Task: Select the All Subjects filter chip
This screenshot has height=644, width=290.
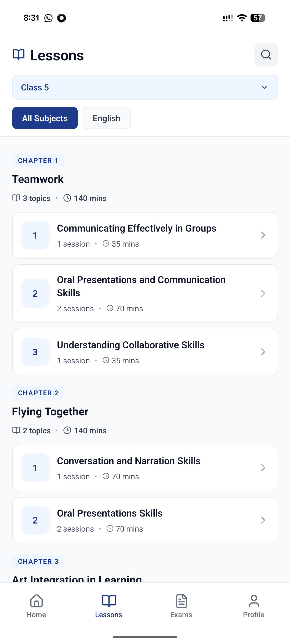Action: coord(45,118)
